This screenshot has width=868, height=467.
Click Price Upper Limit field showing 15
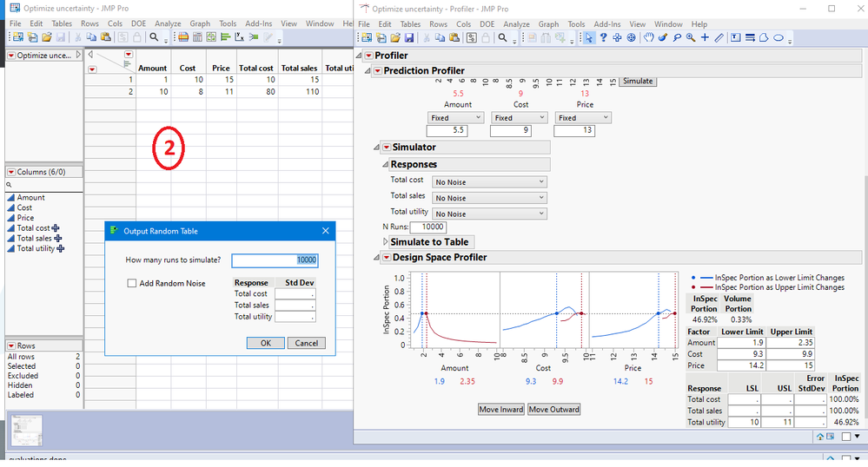click(x=791, y=365)
